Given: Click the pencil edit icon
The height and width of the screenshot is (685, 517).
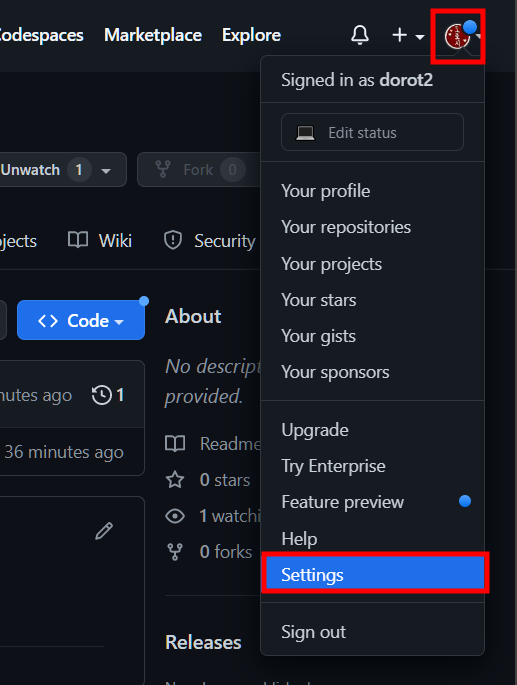Looking at the screenshot, I should click(x=104, y=531).
